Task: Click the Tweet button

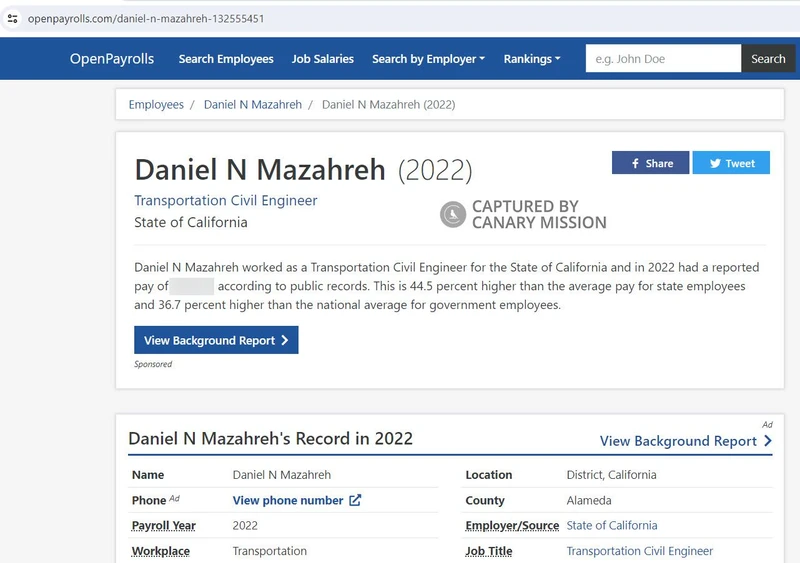Action: 731,163
